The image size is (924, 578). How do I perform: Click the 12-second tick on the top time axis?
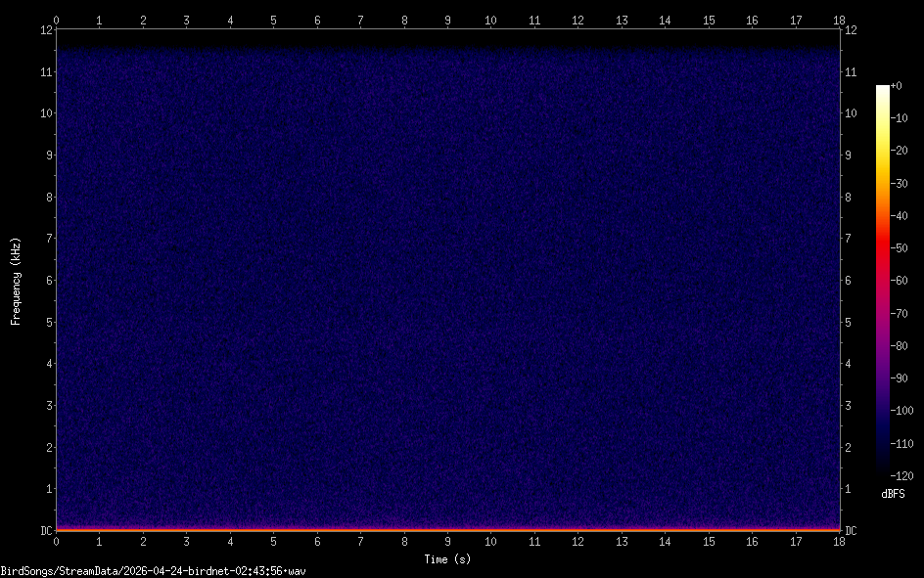tap(577, 20)
